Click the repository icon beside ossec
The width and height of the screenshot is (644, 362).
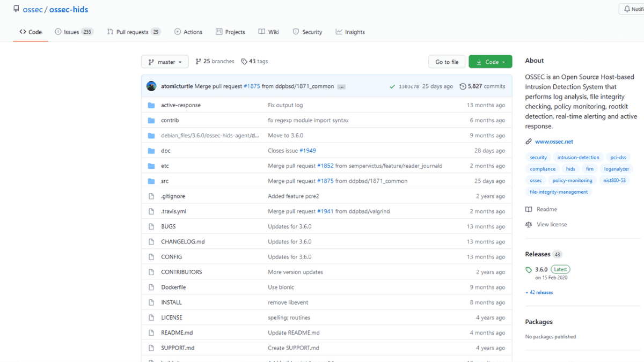[x=16, y=9]
